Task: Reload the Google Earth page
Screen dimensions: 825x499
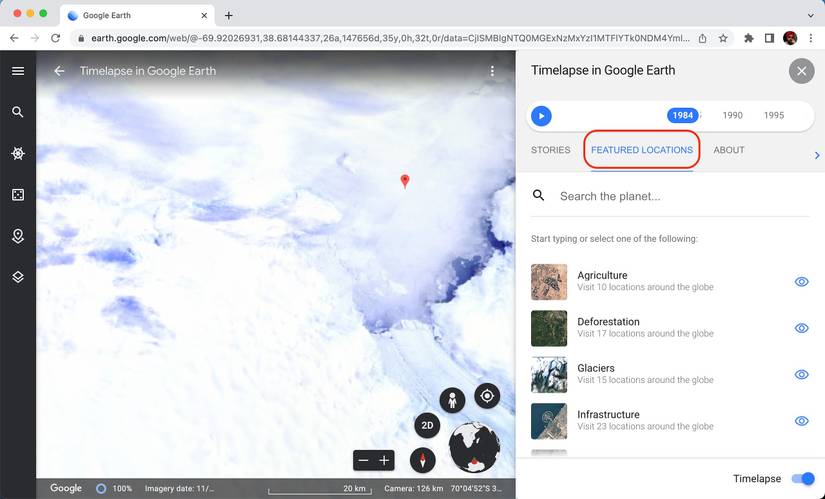Action: click(55, 38)
